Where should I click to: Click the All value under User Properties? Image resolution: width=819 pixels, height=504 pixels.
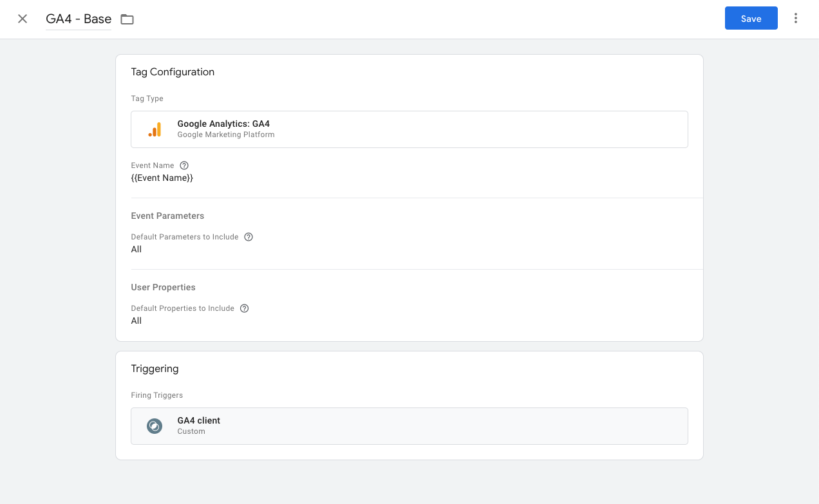pyautogui.click(x=136, y=321)
